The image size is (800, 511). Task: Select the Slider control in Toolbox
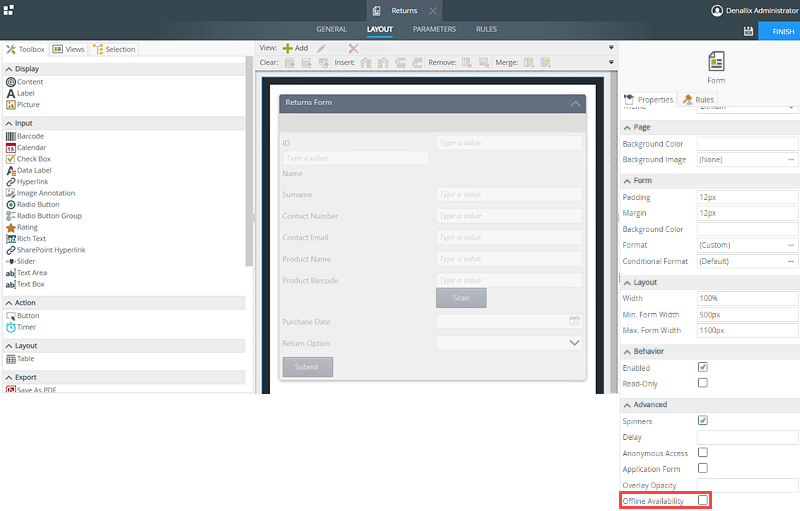pyautogui.click(x=26, y=261)
